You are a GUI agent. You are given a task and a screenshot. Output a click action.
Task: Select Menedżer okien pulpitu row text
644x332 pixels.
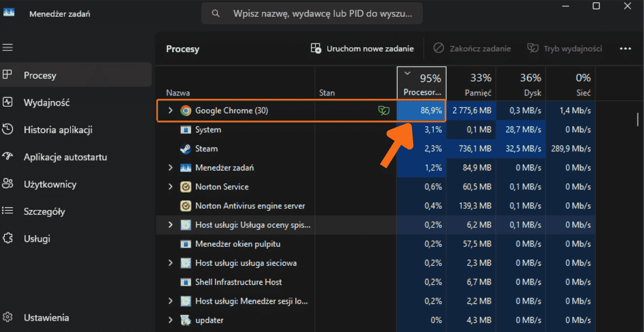tap(238, 244)
